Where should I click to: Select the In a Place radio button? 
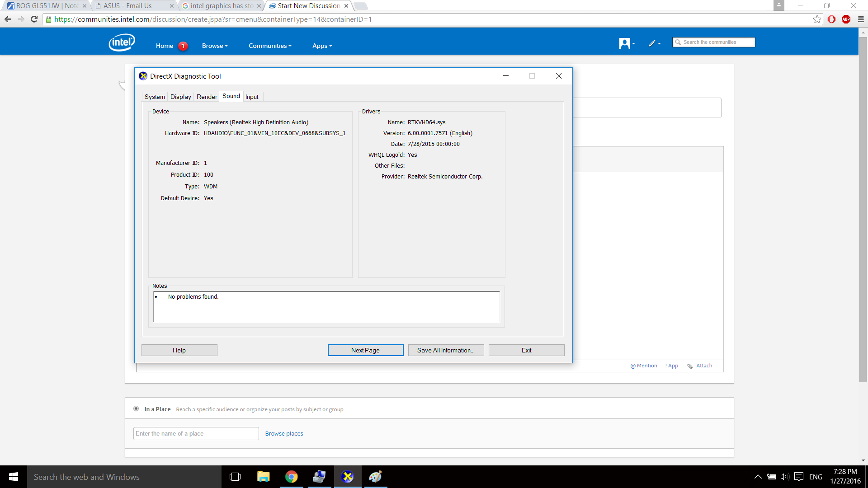[x=136, y=408]
